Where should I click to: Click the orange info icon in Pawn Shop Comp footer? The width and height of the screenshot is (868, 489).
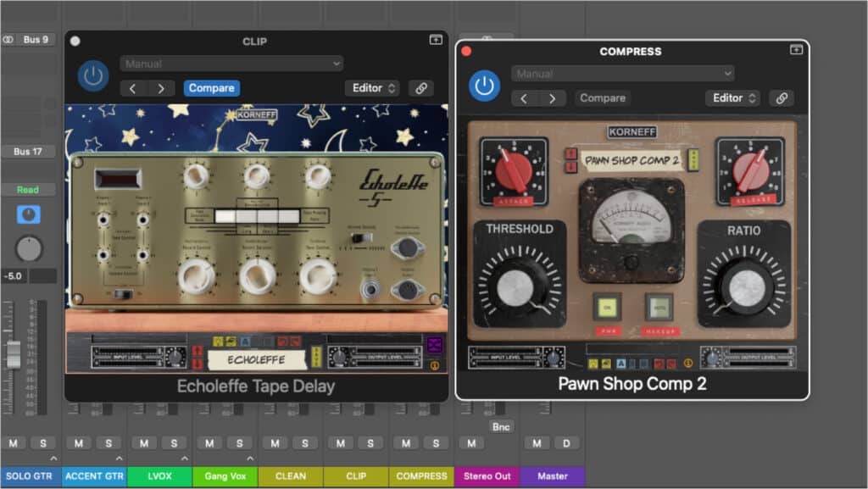coord(688,364)
